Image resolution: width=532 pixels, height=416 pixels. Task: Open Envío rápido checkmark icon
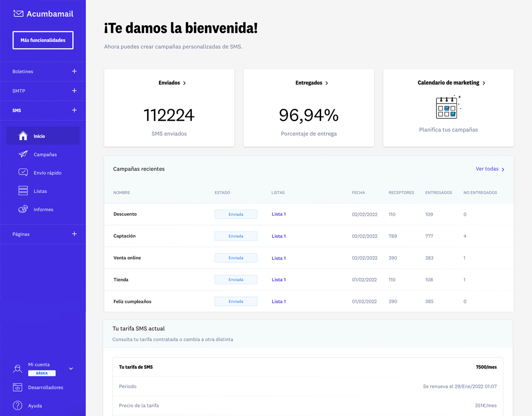(x=23, y=172)
